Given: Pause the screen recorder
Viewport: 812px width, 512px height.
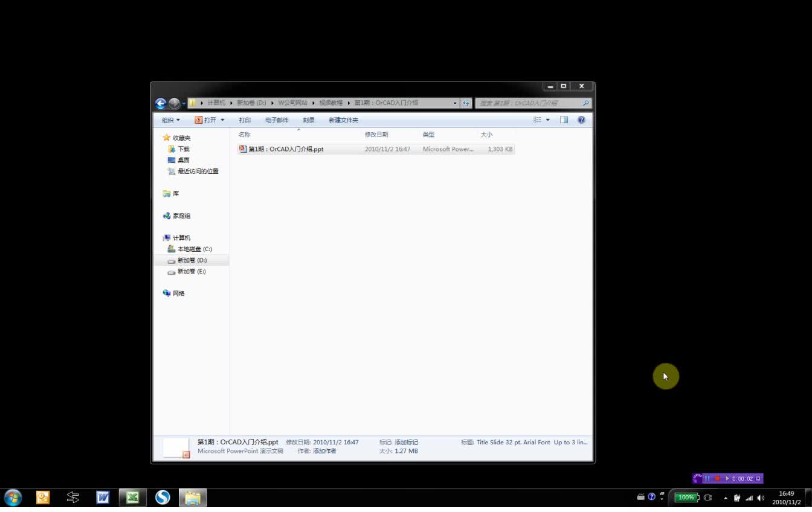Looking at the screenshot, I should tap(707, 479).
